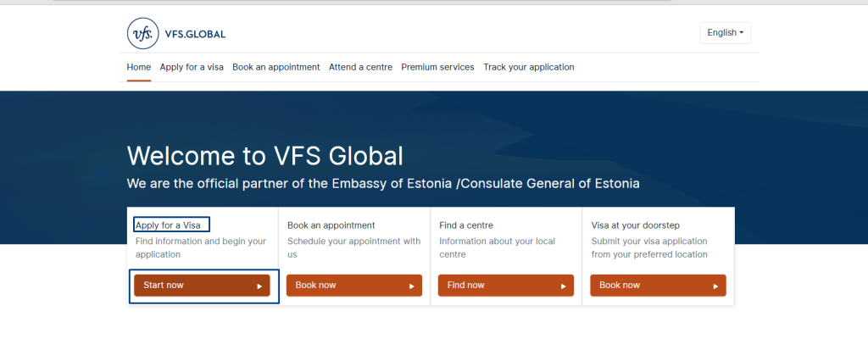Click 'Schedule your appointment with us' text
Image resolution: width=868 pixels, height=350 pixels.
click(353, 248)
